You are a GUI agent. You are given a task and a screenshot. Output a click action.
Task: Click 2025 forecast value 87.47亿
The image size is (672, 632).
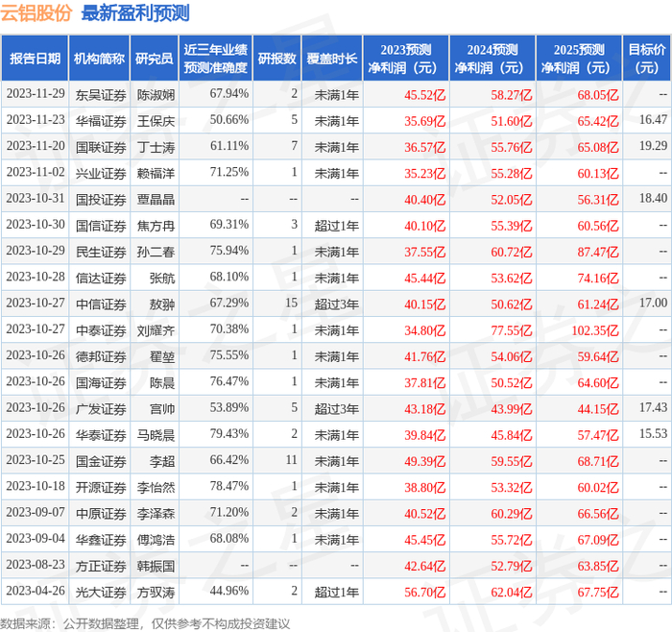tap(598, 252)
